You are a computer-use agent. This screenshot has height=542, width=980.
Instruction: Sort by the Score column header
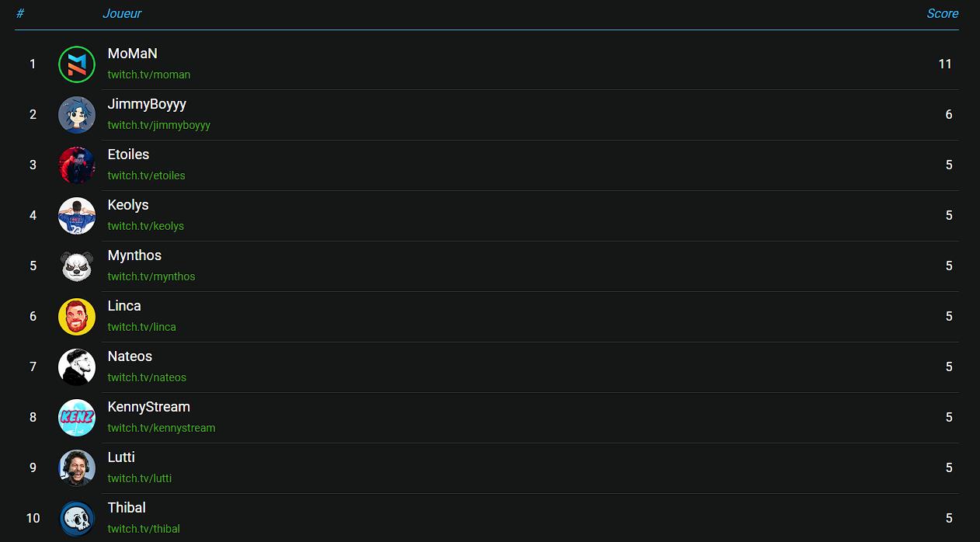(x=942, y=13)
